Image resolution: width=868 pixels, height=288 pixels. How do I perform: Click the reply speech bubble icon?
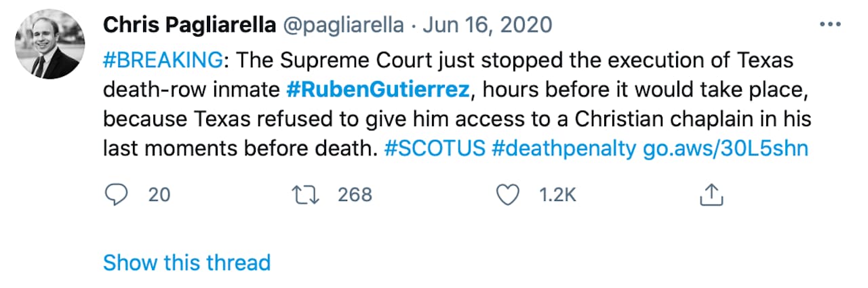(x=117, y=196)
